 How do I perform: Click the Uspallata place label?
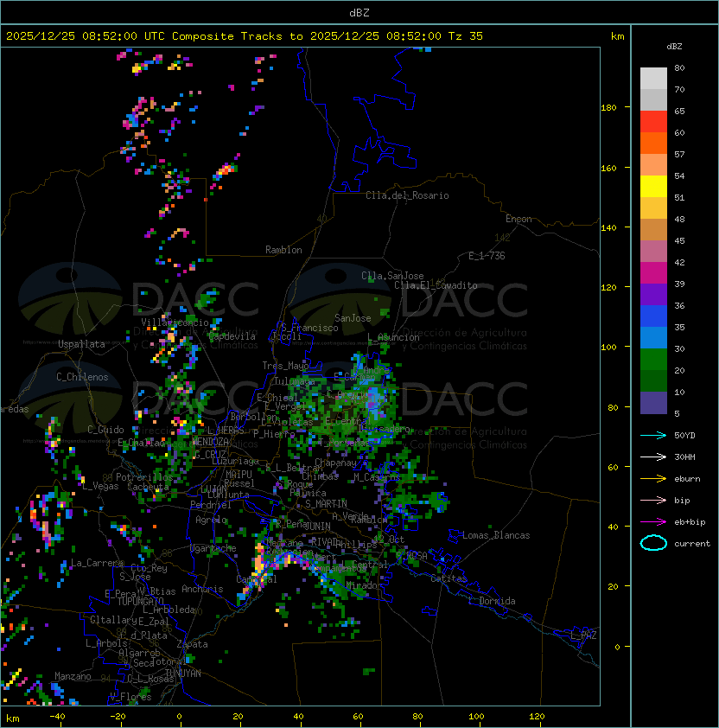(x=81, y=344)
